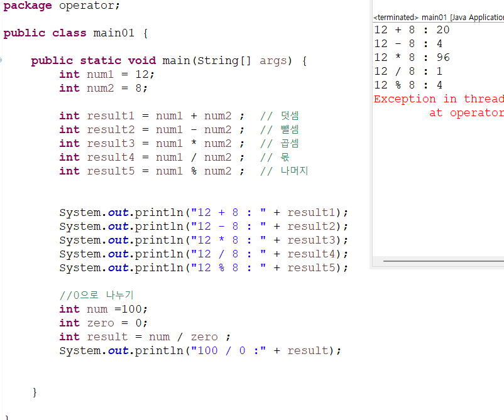Click the "main(String[] args)" method signature
This screenshot has height=420, width=504.
tap(227, 61)
